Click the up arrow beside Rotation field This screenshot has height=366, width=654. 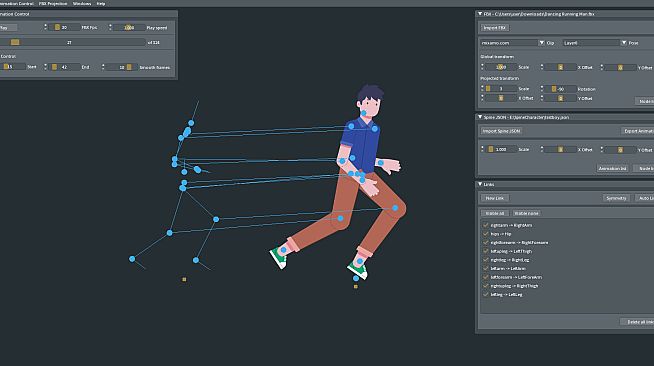[542, 87]
